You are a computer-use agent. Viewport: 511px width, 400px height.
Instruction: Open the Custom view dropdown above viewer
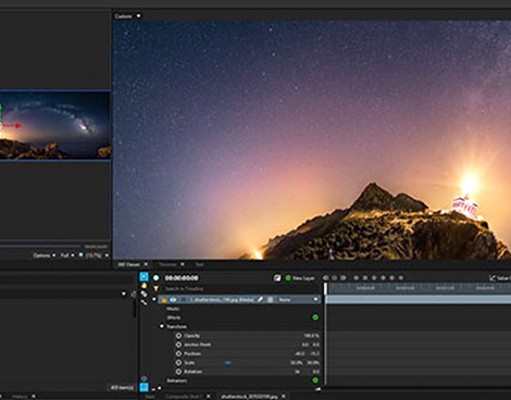click(128, 16)
